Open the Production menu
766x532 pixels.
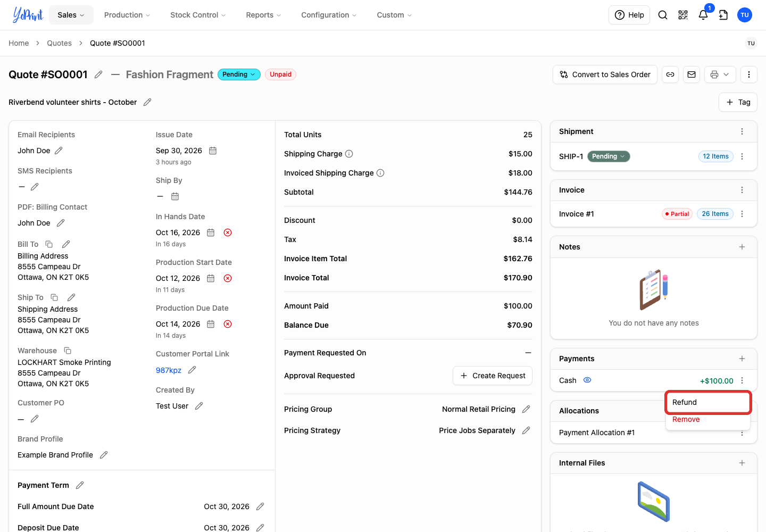pyautogui.click(x=127, y=15)
